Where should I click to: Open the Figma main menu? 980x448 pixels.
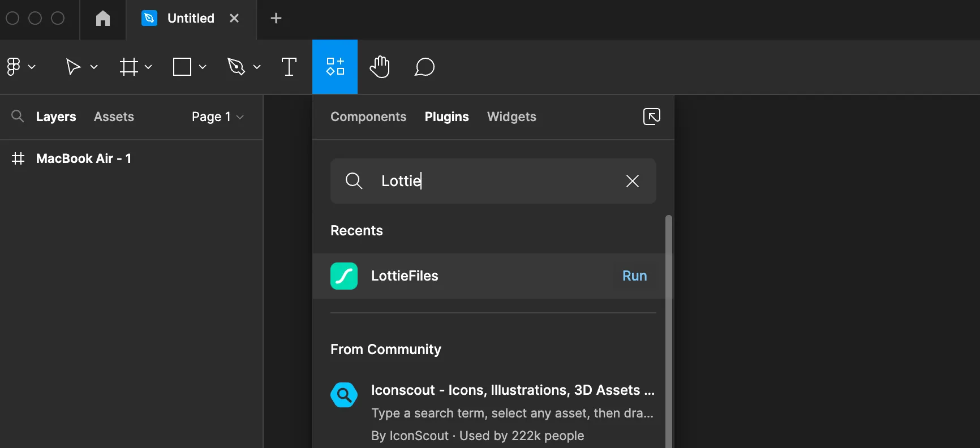point(20,67)
